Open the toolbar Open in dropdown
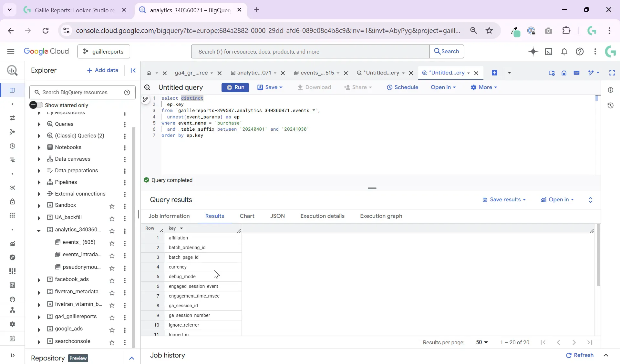The image size is (620, 364). [x=443, y=87]
